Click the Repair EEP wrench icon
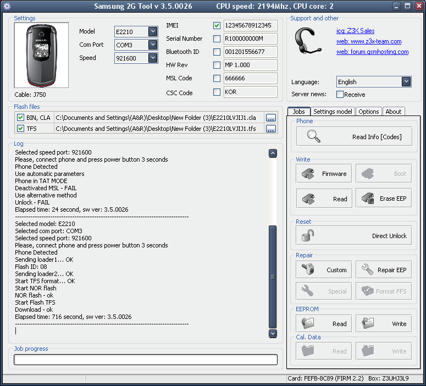The width and height of the screenshot is (426, 386). [x=367, y=269]
